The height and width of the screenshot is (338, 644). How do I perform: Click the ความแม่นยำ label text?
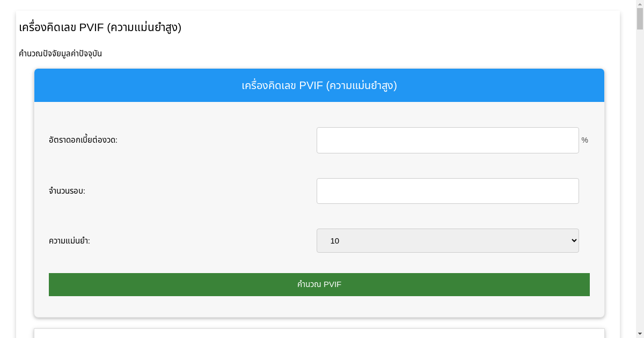[68, 240]
